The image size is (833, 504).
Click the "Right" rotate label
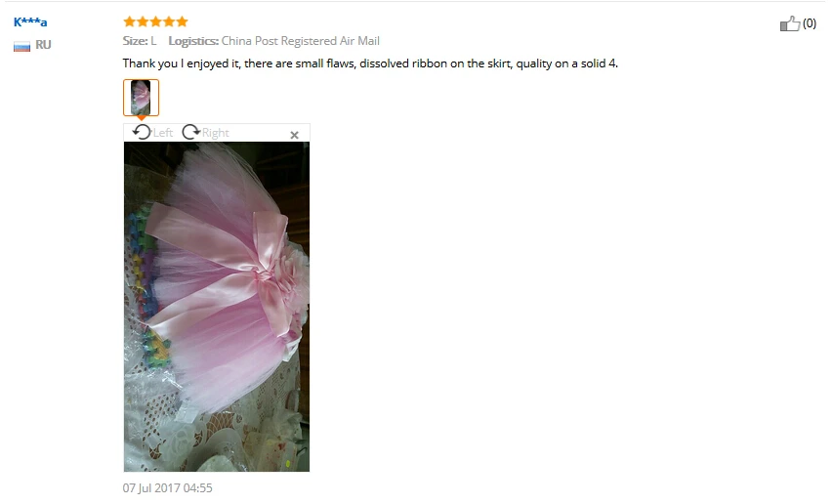[x=215, y=133]
